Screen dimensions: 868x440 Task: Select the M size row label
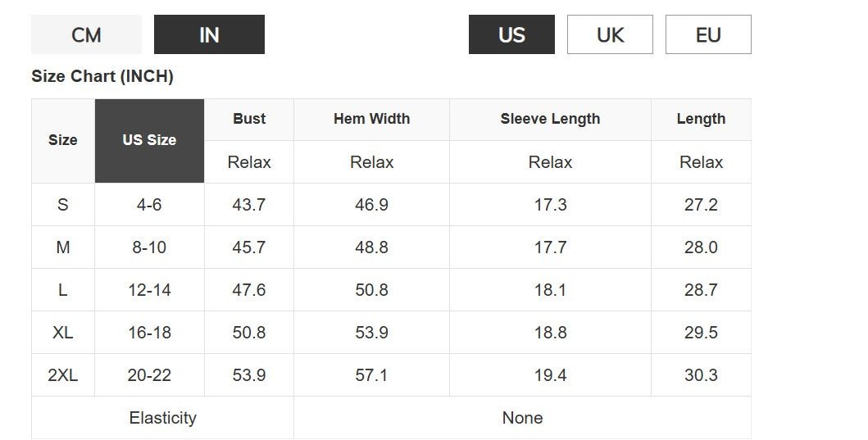[63, 247]
